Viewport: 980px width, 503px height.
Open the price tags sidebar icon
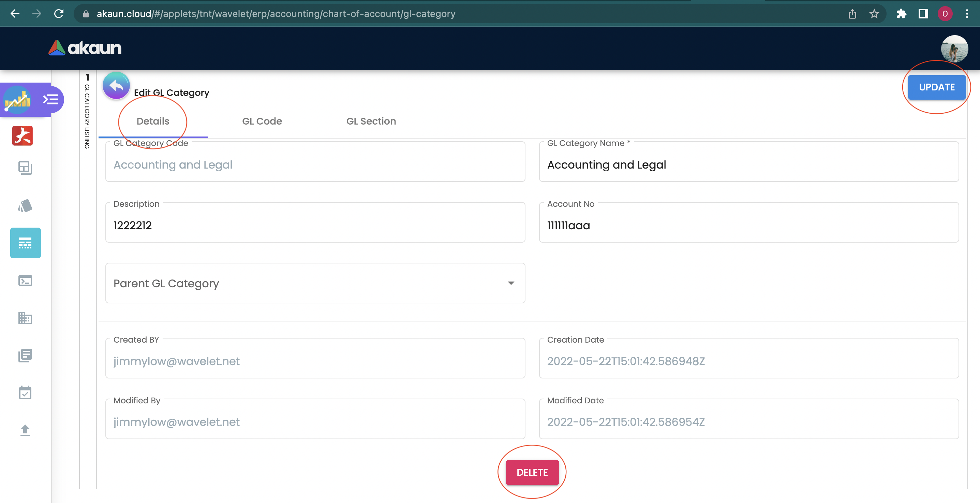click(25, 206)
